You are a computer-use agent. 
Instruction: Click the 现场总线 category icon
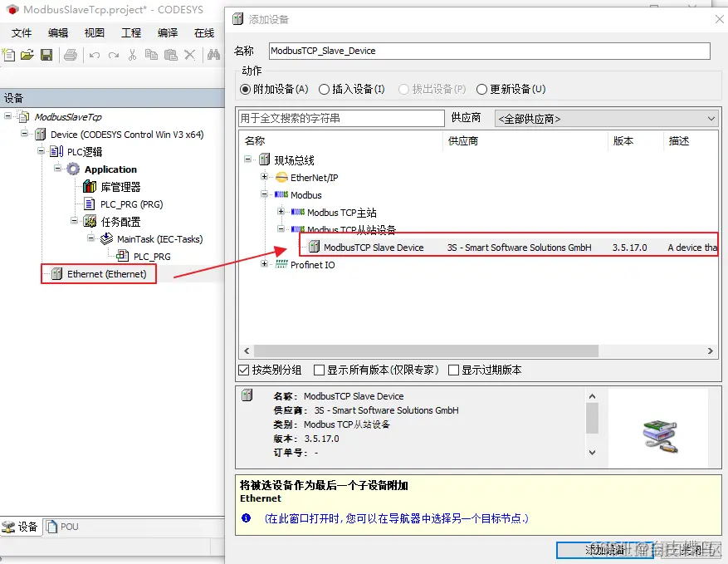(264, 159)
